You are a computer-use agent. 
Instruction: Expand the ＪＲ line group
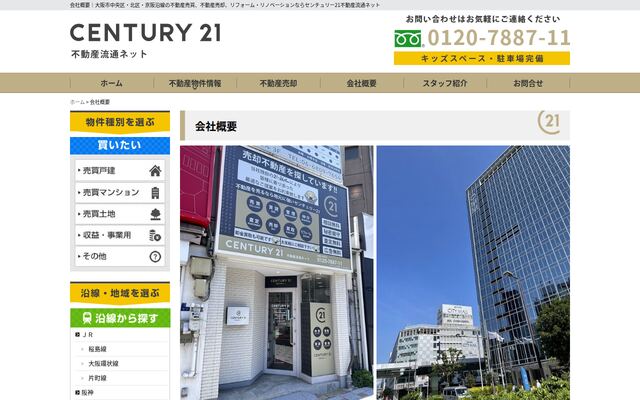(x=84, y=335)
